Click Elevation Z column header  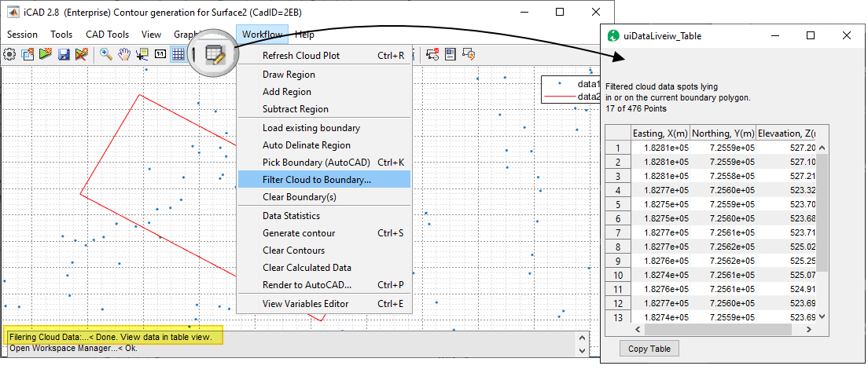point(786,133)
